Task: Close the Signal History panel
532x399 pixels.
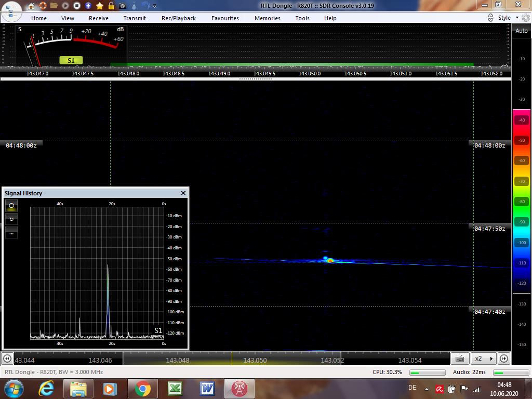Action: click(183, 193)
